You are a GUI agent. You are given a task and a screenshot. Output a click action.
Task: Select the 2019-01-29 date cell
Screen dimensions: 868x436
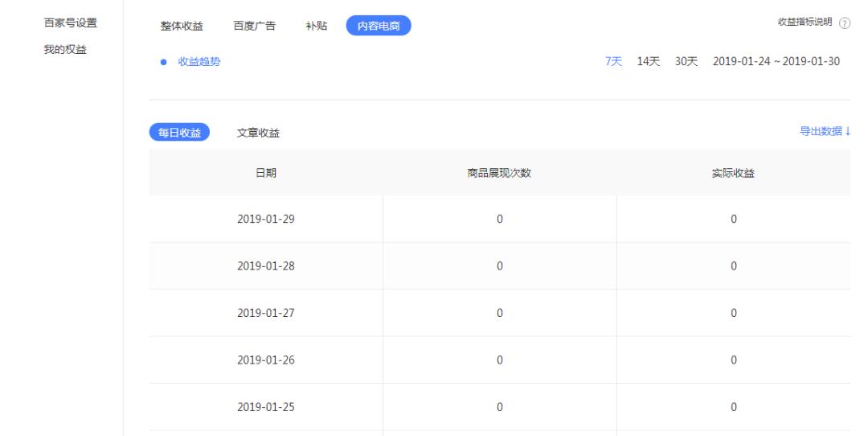point(266,219)
